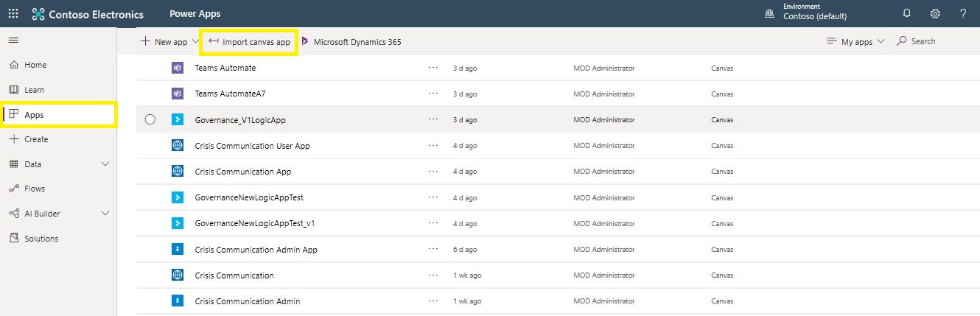Open more options for GovernanceNewLogicAppTest_v1

pos(433,223)
